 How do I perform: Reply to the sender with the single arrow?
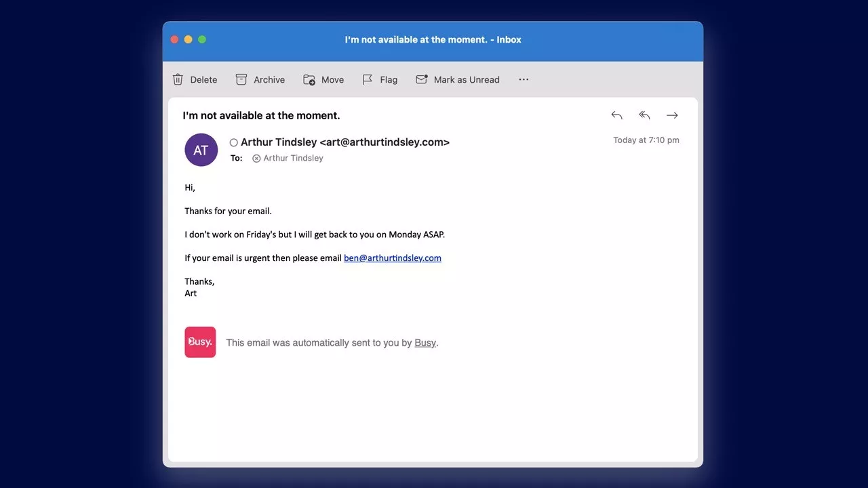click(616, 115)
